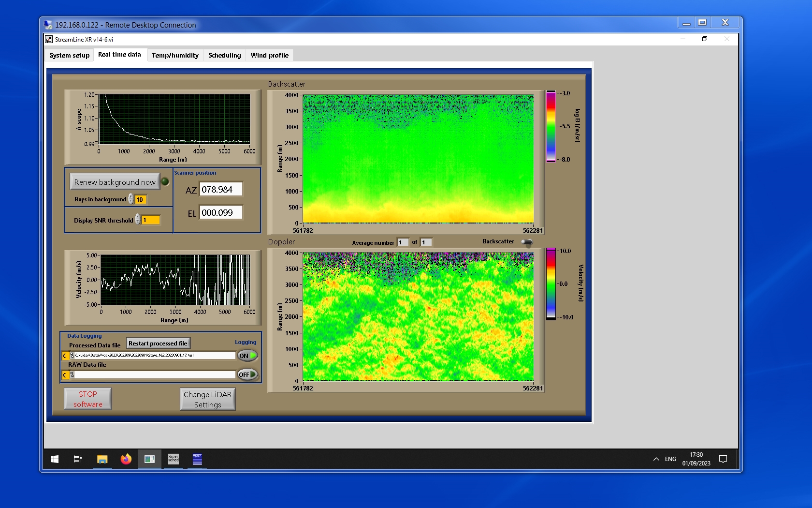Toggle RAW data file logging OFF switch
Image resolution: width=812 pixels, height=508 pixels.
click(247, 374)
